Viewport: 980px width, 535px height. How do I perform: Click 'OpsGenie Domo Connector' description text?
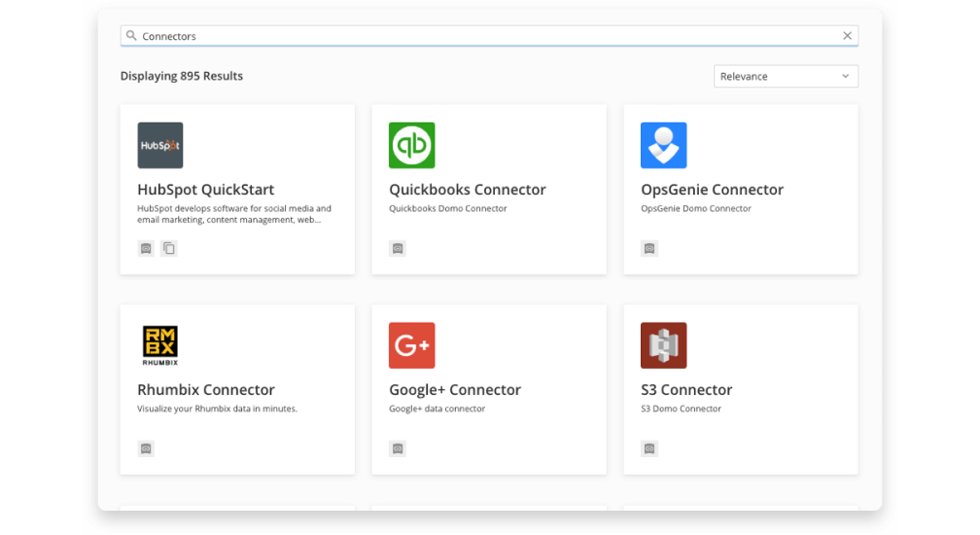696,208
